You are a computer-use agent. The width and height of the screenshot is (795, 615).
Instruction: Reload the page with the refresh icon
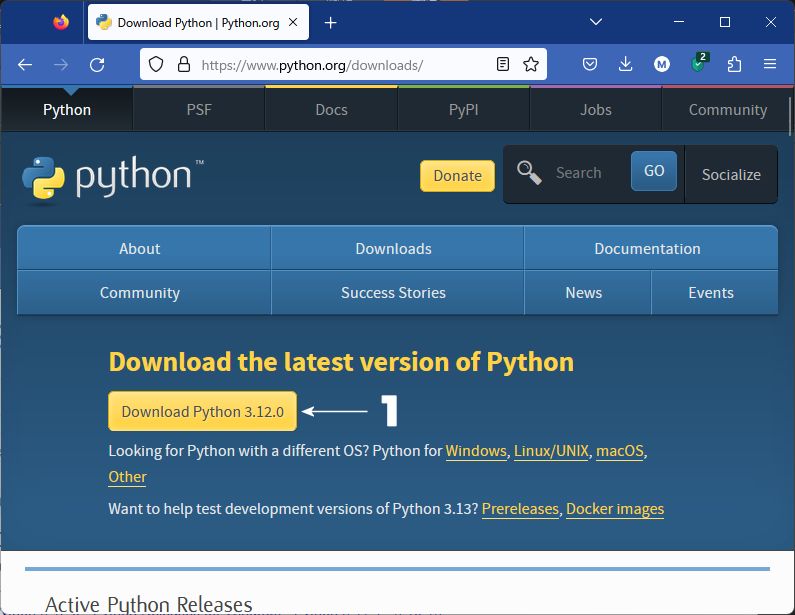[x=97, y=64]
